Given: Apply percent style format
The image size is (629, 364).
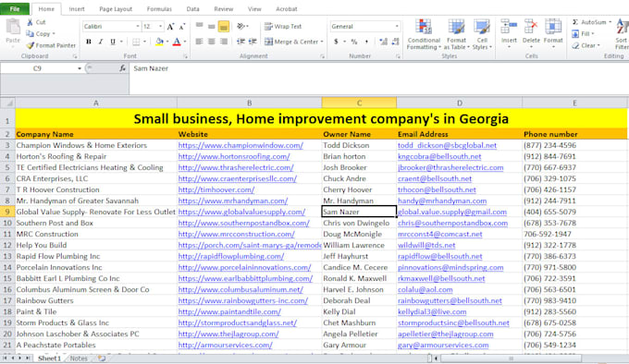Looking at the screenshot, I should point(353,42).
